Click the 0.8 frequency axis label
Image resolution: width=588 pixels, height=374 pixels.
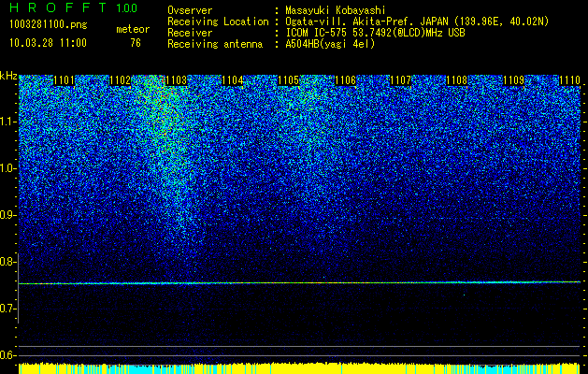(x=7, y=262)
